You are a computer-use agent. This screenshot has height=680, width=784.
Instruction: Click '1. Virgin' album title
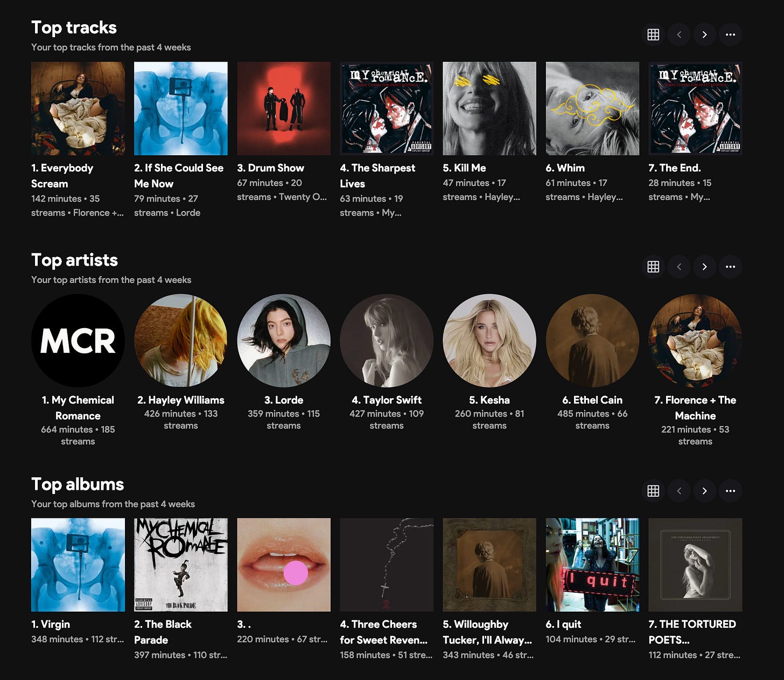pos(51,625)
